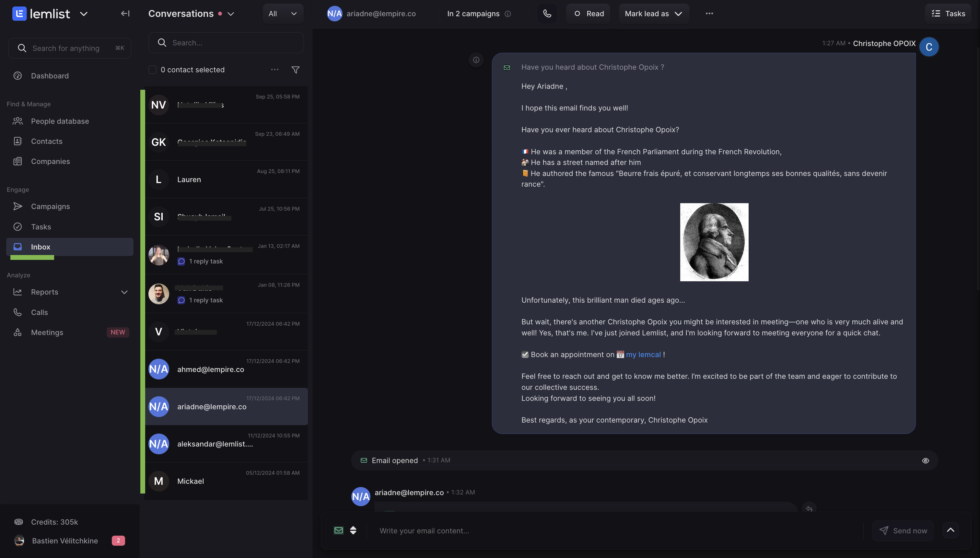Follow the my lemcal link
Screen dimensions: 980x558
[x=643, y=355]
